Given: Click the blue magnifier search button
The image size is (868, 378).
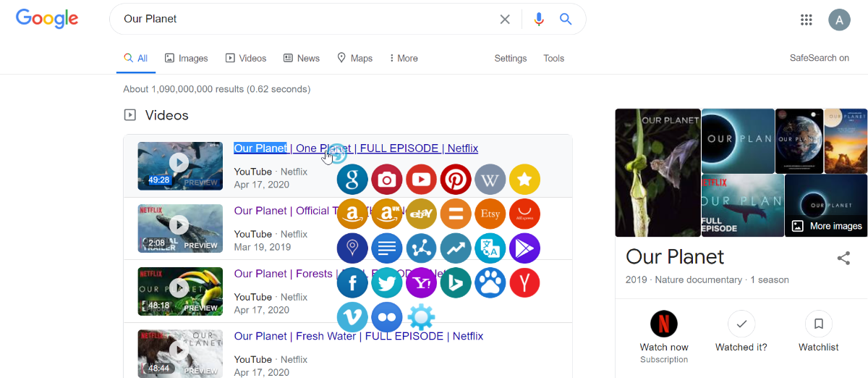Looking at the screenshot, I should coord(566,19).
